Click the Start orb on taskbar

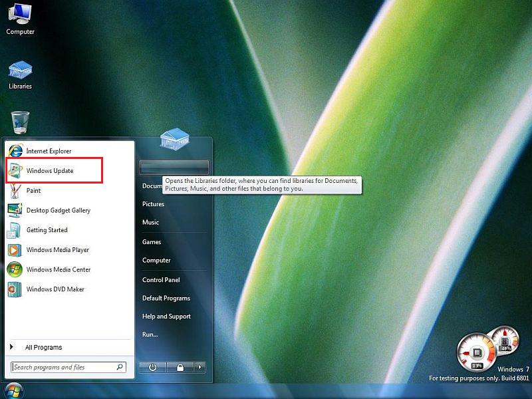click(13, 391)
